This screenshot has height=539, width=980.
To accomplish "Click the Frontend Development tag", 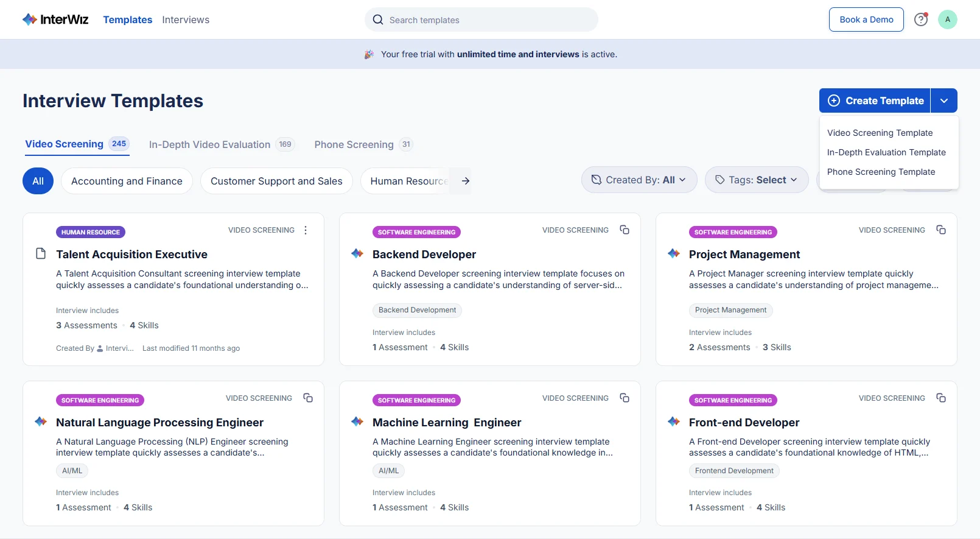I will click(734, 471).
